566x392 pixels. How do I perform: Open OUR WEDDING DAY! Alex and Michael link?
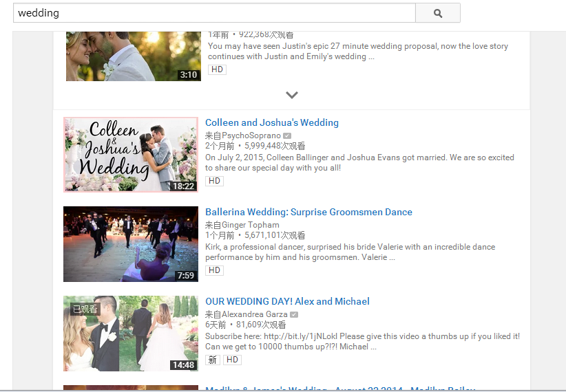(x=287, y=301)
